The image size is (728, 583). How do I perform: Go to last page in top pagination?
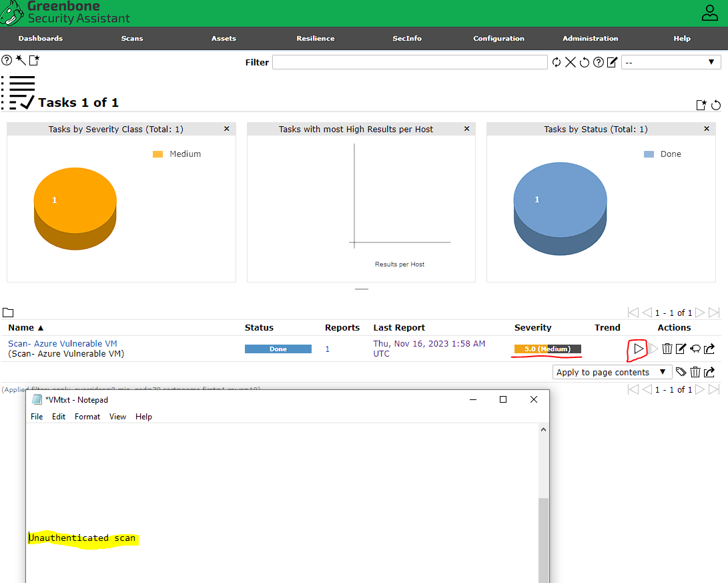(714, 313)
